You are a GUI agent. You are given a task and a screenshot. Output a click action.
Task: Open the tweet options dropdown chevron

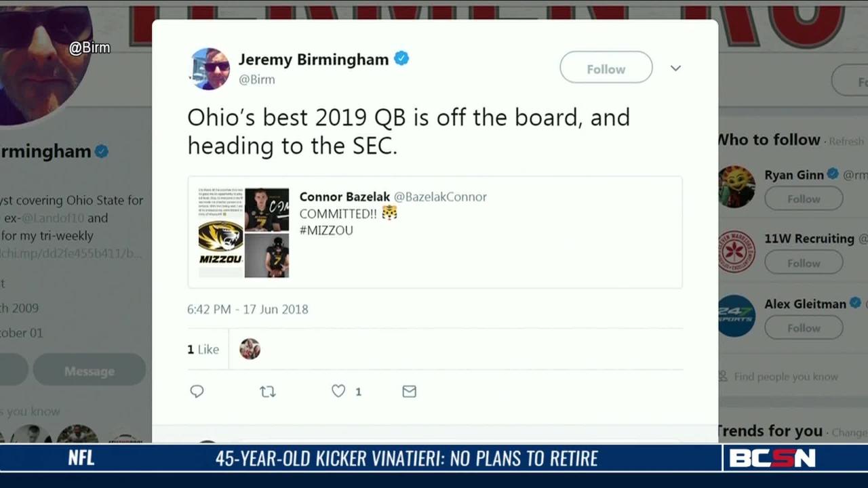coord(675,68)
